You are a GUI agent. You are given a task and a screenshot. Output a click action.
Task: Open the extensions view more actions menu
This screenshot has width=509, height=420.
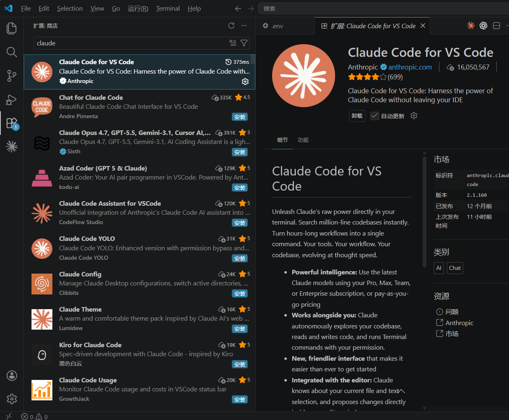pyautogui.click(x=244, y=25)
